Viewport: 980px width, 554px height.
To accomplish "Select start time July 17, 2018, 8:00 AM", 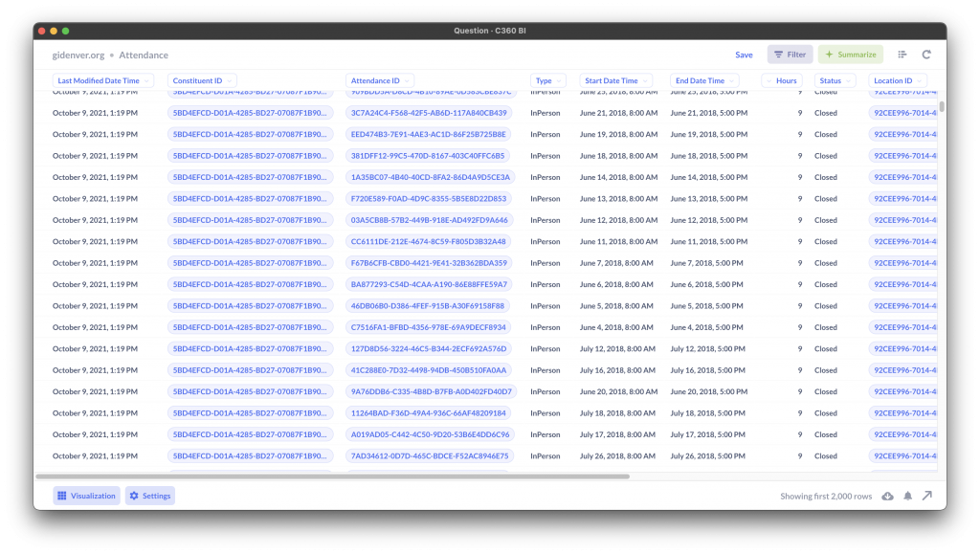I will tap(617, 434).
